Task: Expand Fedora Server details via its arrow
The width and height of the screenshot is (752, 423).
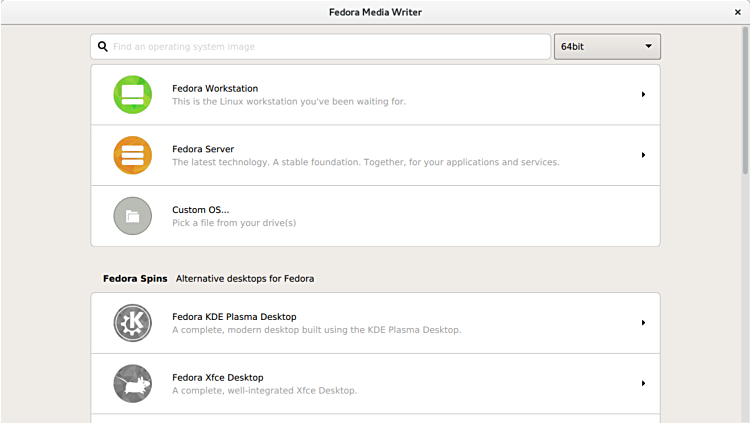Action: tap(643, 155)
